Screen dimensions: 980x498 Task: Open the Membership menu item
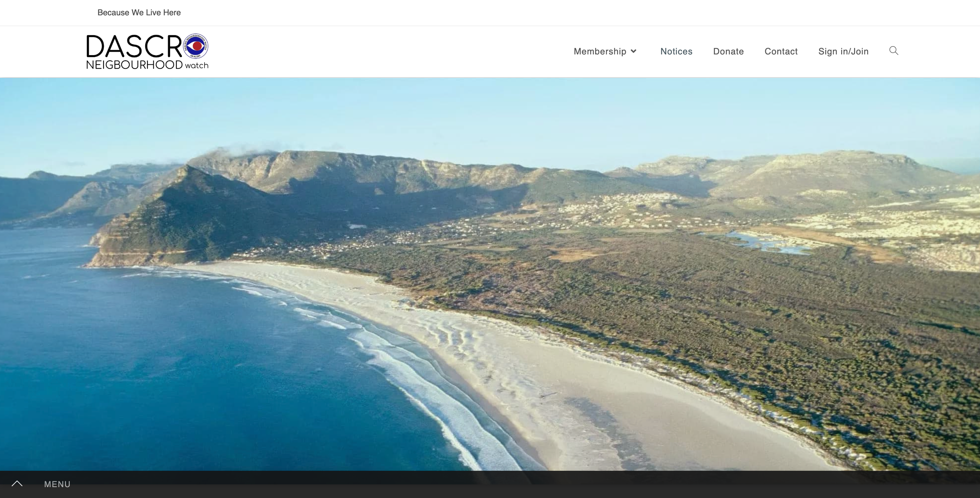600,51
